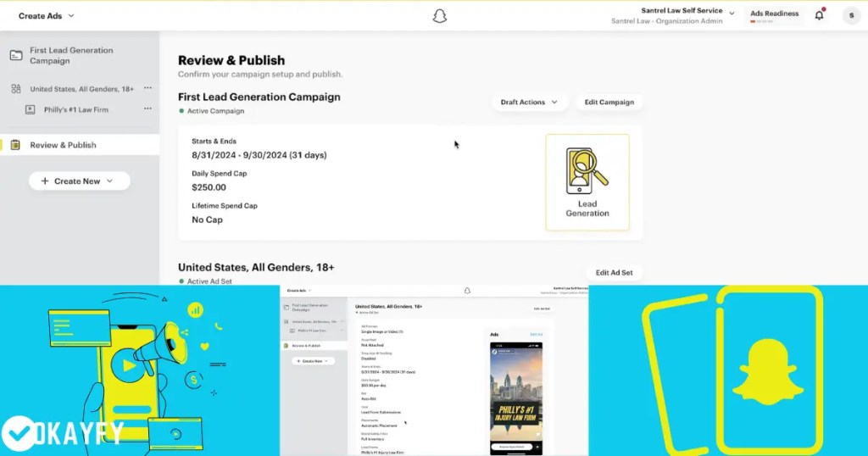Click the Edit Ad Set button
868x456 pixels.
point(614,272)
